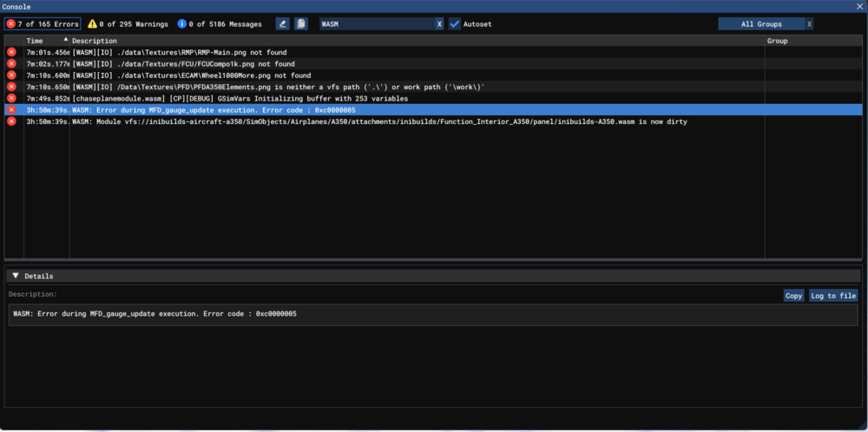
Task: Select the RMP-Main.png not found error icon
Action: tap(11, 53)
